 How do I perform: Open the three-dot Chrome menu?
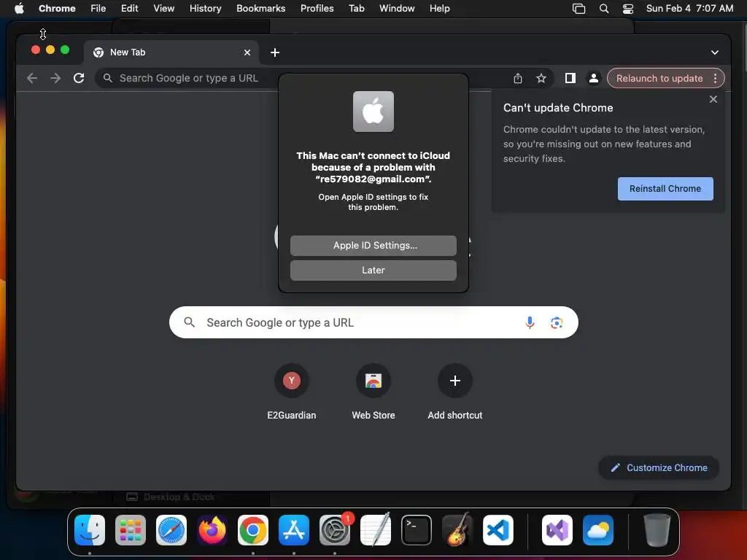[715, 78]
